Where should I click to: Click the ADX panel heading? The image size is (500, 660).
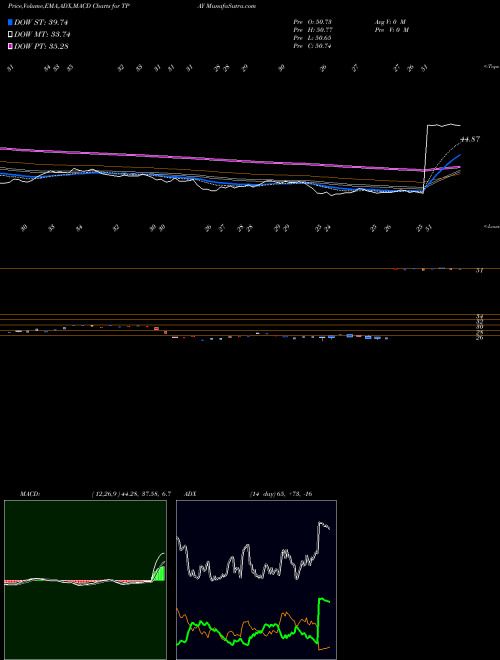tap(190, 494)
